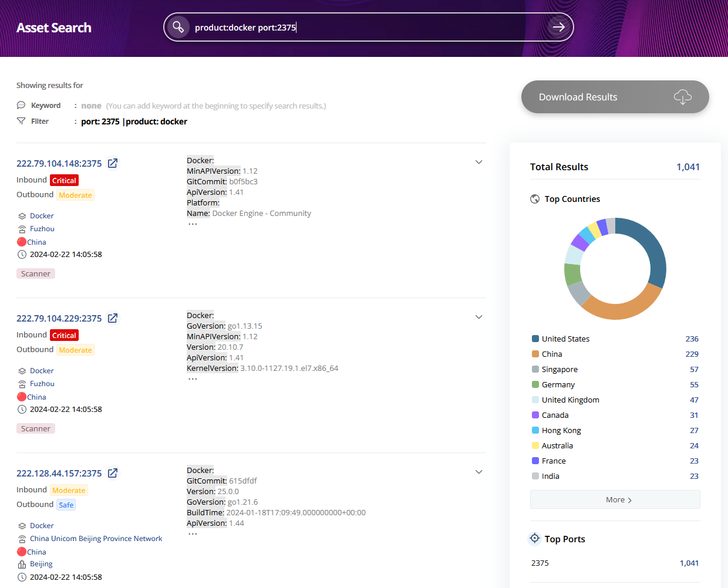Click clock icon for 222.79.104.229 timestamp
Viewport: 728px width, 588px height.
point(22,410)
